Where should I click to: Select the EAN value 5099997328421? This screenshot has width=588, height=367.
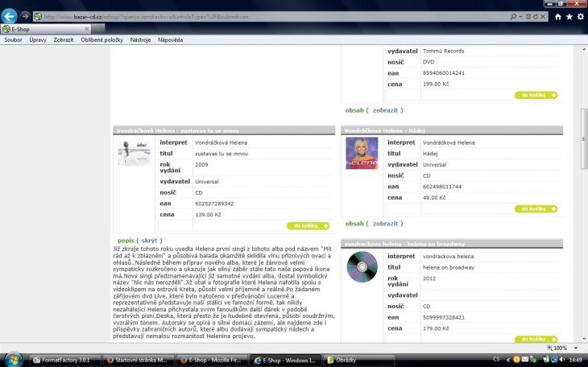(444, 317)
